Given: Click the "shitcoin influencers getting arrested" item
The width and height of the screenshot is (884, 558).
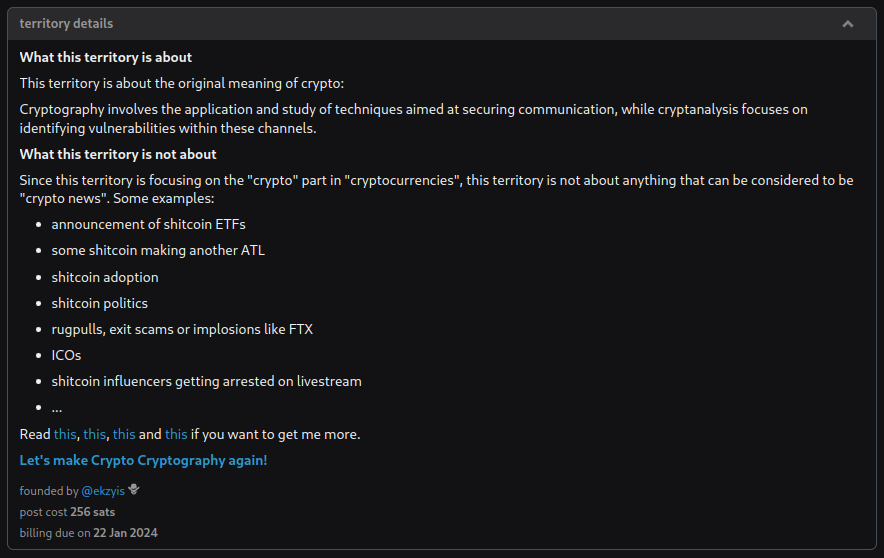Looking at the screenshot, I should [206, 381].
